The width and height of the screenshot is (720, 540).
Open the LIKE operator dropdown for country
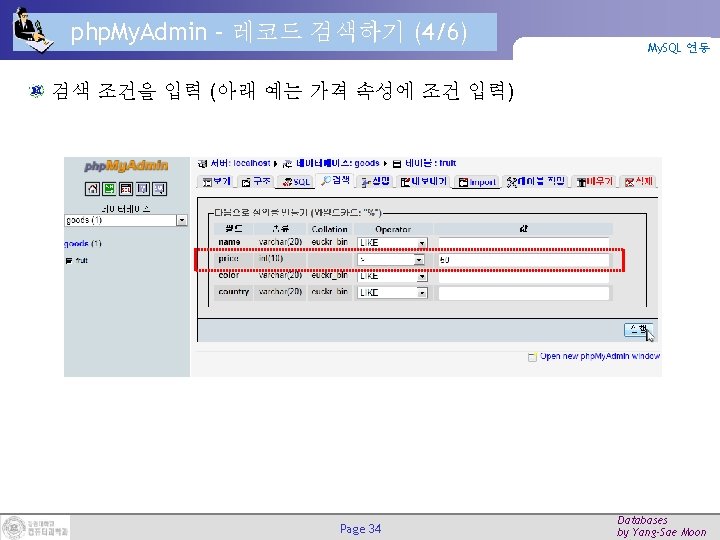coord(393,292)
